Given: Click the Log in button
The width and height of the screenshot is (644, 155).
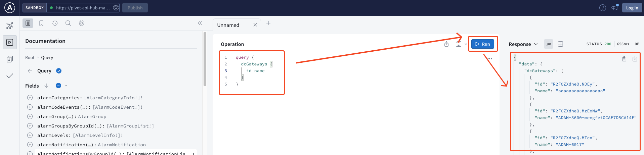Looking at the screenshot, I should tap(632, 8).
